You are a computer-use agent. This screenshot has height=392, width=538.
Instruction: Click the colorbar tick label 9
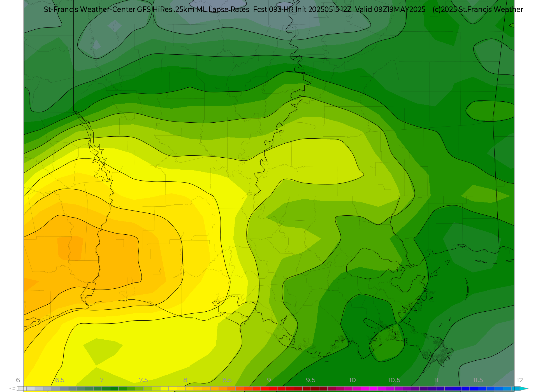pyautogui.click(x=269, y=380)
